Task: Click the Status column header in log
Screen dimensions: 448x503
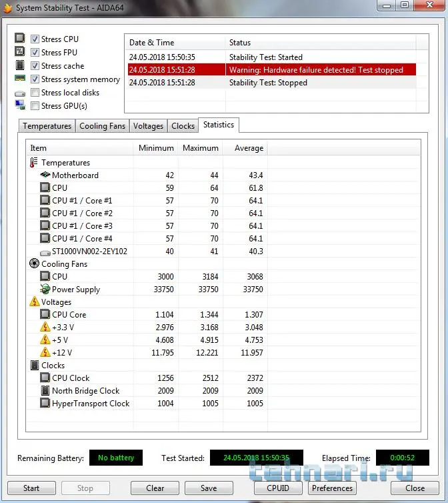Action: [321, 42]
